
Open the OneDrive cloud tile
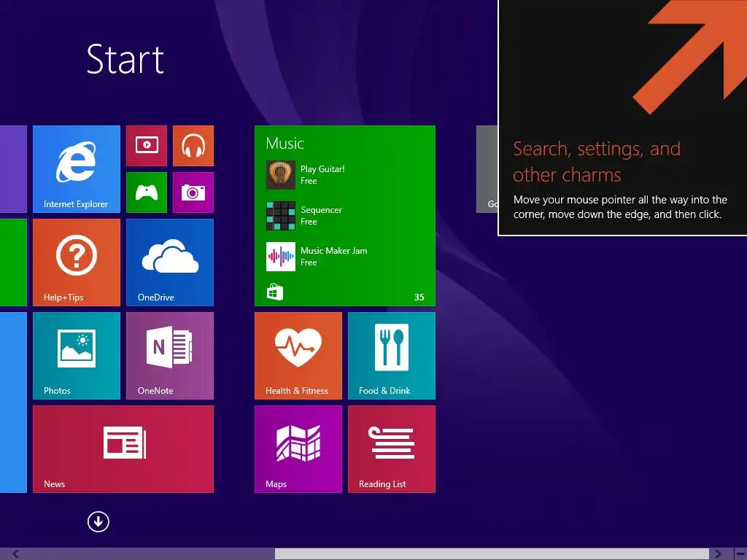pyautogui.click(x=169, y=262)
